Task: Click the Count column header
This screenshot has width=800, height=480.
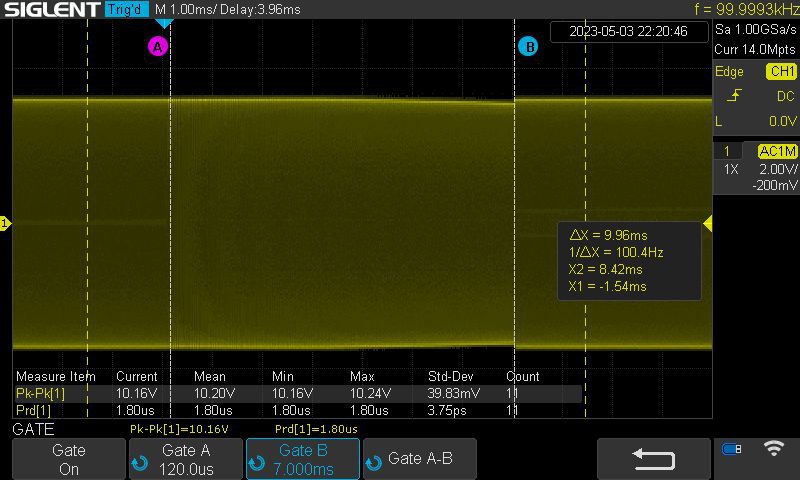Action: (x=522, y=376)
